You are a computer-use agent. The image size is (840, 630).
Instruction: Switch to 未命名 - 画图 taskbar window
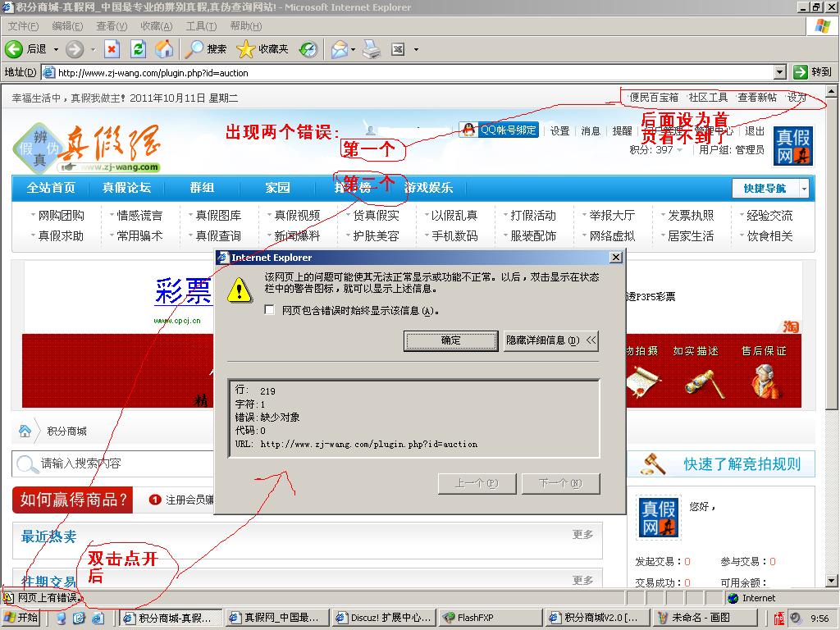click(x=705, y=618)
